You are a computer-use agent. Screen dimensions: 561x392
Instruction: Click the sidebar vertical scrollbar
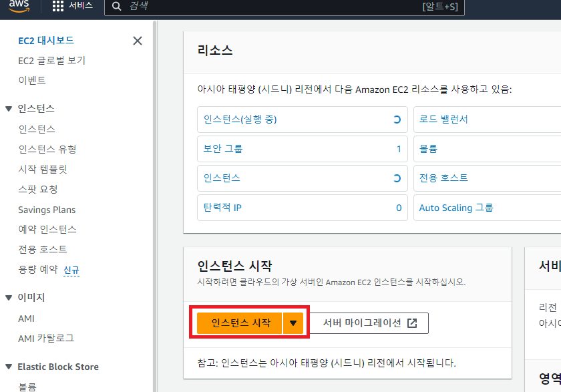(154, 206)
